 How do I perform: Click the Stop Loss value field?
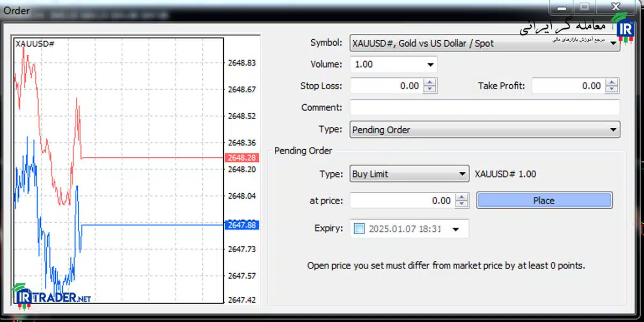[x=386, y=86]
